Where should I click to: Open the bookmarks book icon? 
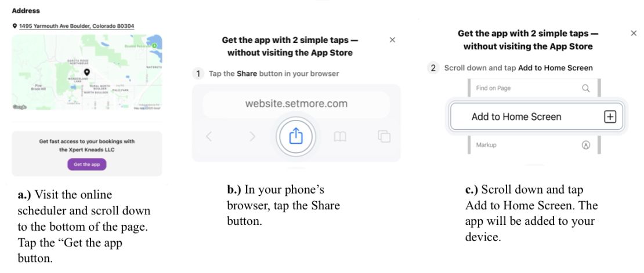[x=340, y=137]
